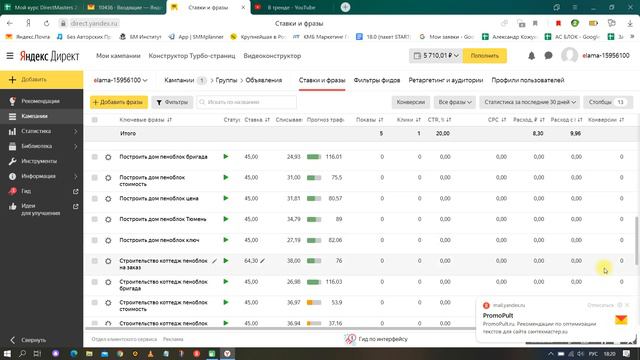Open Статистика за последние 30 дней dropdown
Image resolution: width=640 pixels, height=360 pixels.
pos(530,102)
